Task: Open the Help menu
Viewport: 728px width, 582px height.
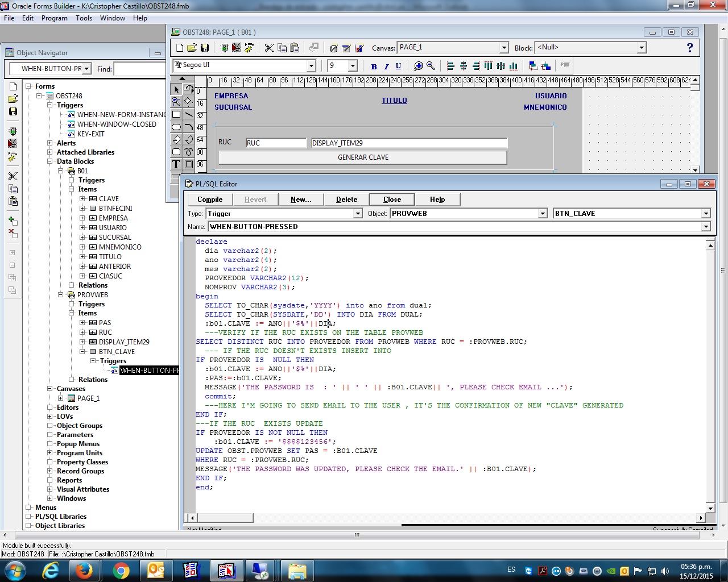Action: click(140, 18)
